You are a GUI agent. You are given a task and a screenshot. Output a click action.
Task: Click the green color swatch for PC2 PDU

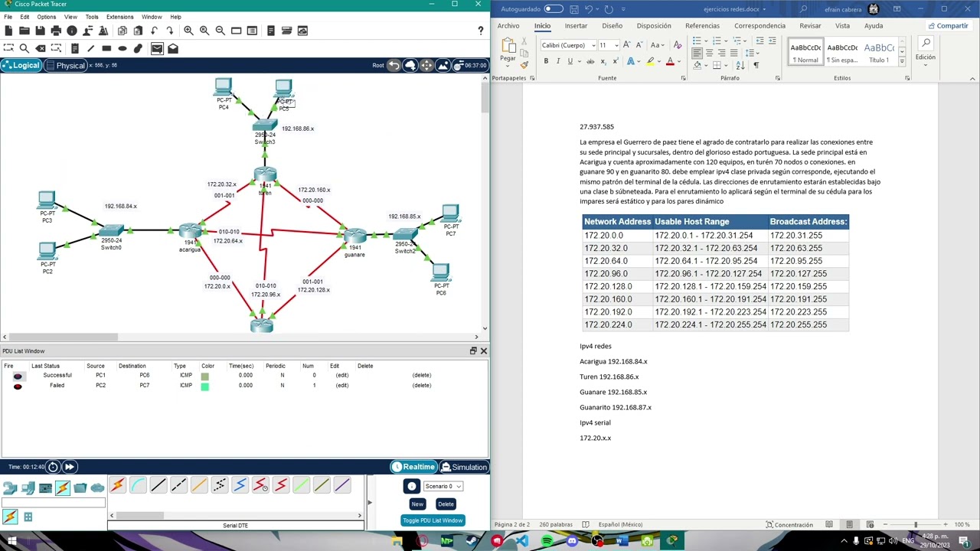[x=204, y=386]
